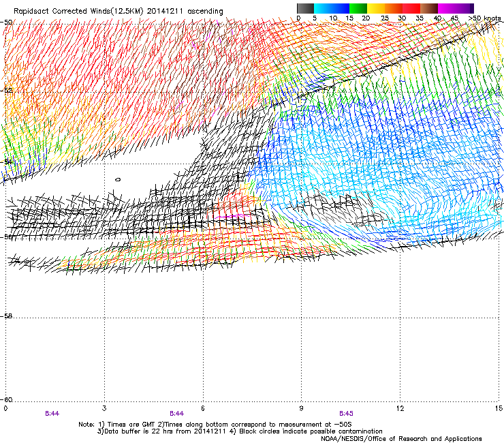Click the purple '8:45' time label
The width and height of the screenshot is (504, 443).
(346, 414)
